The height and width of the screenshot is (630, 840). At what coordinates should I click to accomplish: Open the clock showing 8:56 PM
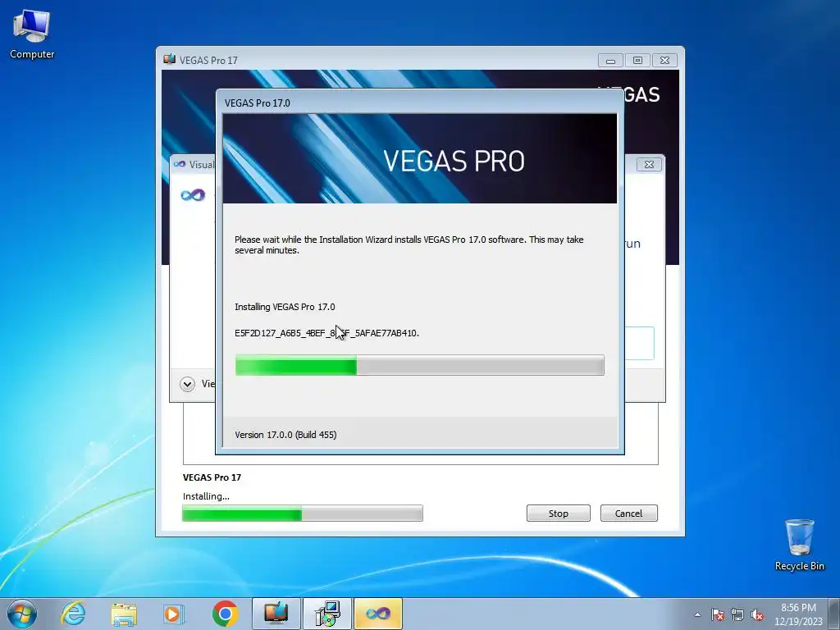pyautogui.click(x=798, y=614)
